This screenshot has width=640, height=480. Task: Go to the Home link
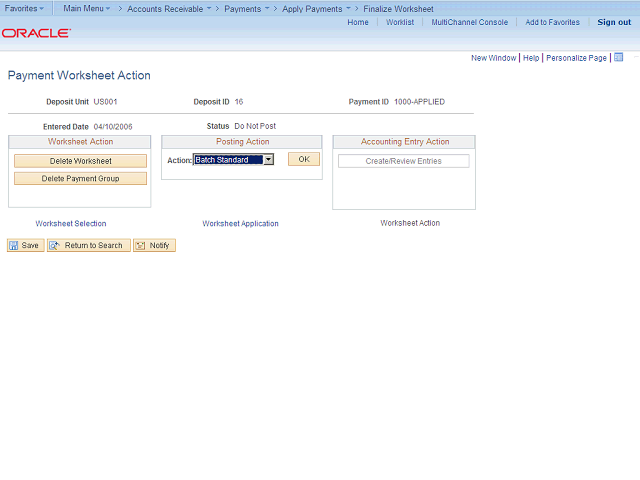(x=358, y=22)
